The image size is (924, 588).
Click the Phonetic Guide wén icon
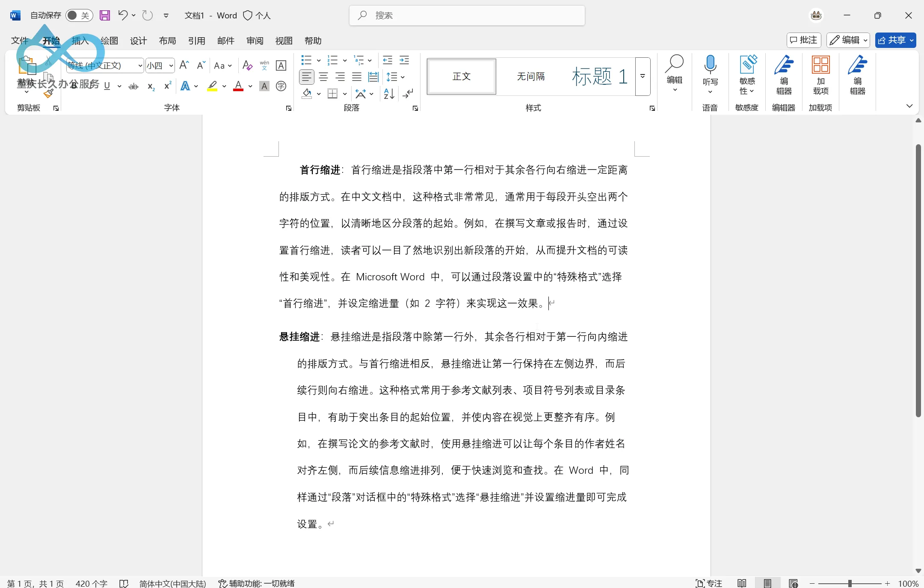[x=264, y=65]
